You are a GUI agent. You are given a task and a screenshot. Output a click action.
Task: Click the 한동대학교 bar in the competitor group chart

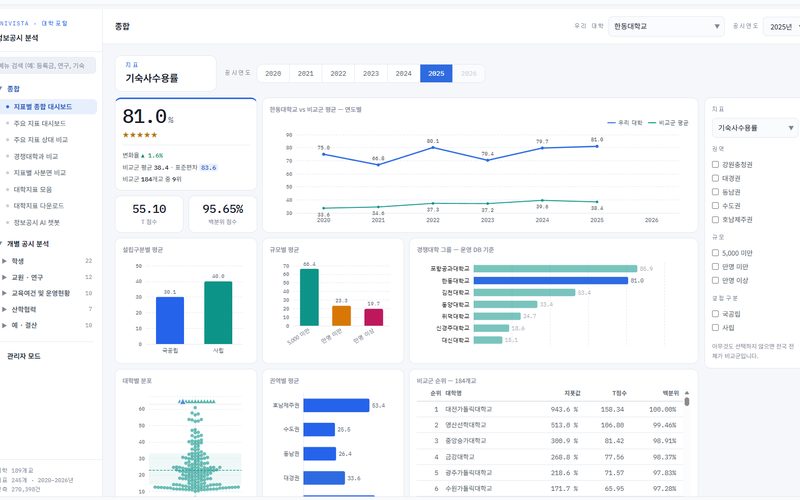pyautogui.click(x=551, y=281)
